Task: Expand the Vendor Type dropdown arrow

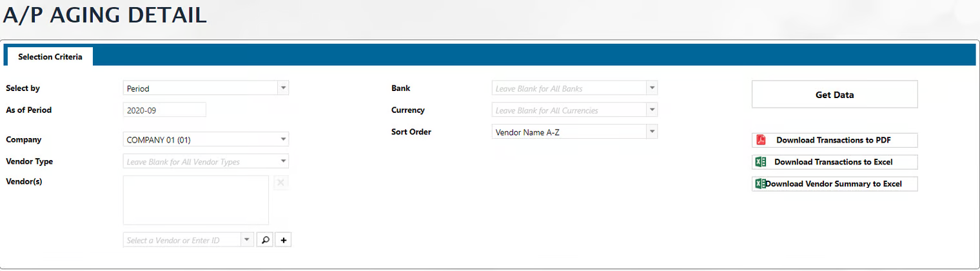Action: tap(282, 161)
